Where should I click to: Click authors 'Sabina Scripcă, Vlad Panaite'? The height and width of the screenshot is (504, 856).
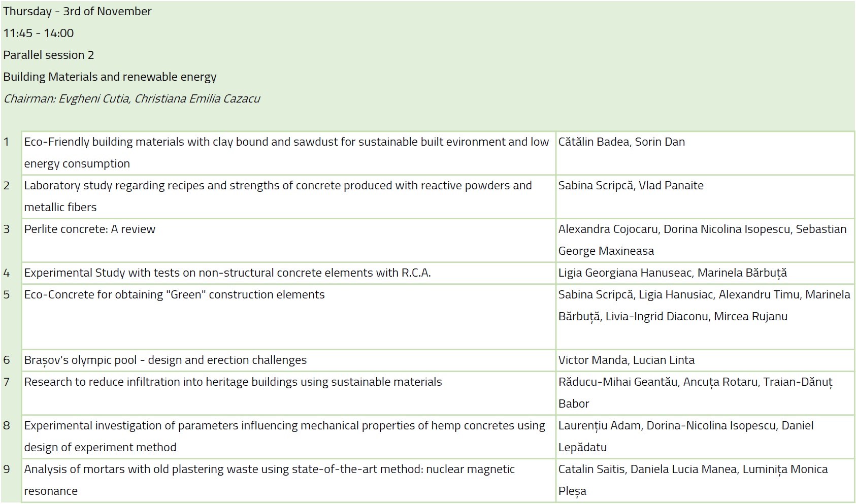(631, 186)
